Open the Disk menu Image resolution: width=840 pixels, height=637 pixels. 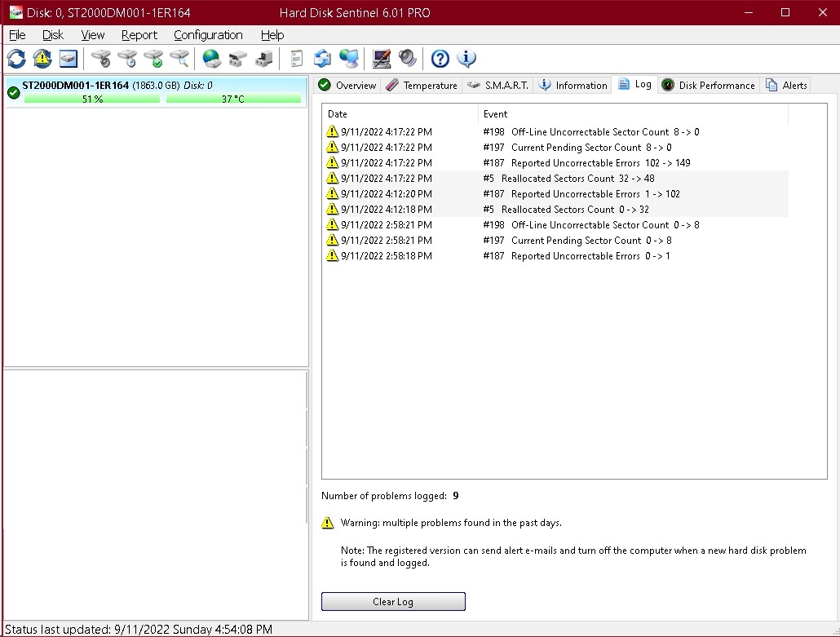pyautogui.click(x=52, y=35)
